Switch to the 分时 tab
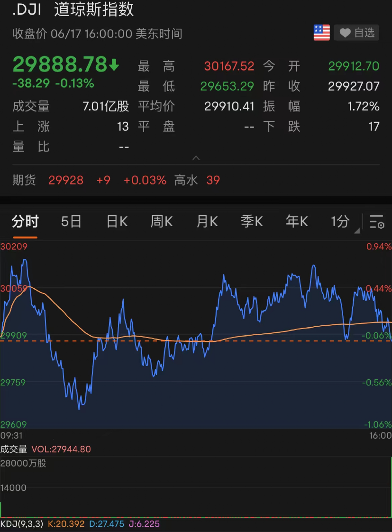This screenshot has width=392, height=532. click(26, 222)
